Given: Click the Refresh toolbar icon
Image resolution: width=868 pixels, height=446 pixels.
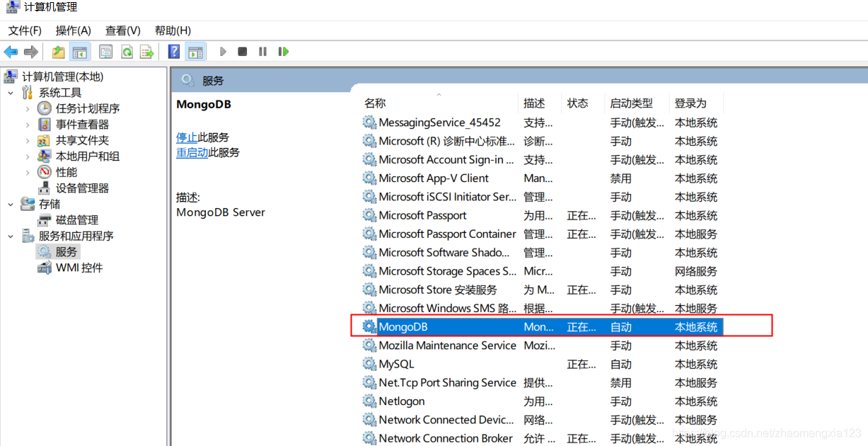Looking at the screenshot, I should pos(127,52).
